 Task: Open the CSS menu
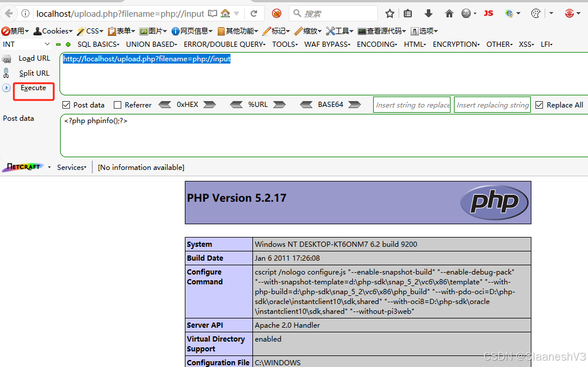[90, 31]
